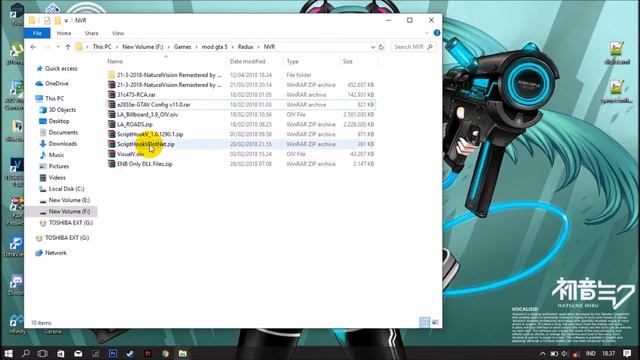Viewport: 640px width, 360px height.
Task: Switch to large thumbnails view icon
Action: [435, 322]
